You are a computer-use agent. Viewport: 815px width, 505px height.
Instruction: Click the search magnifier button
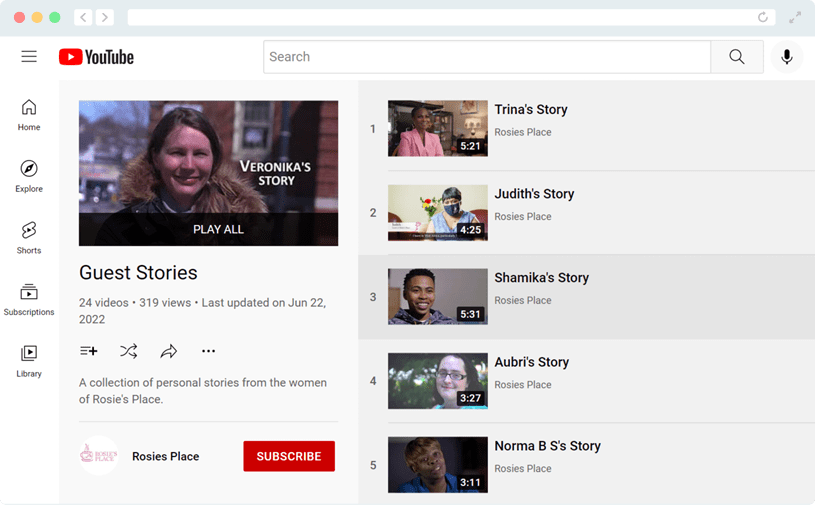click(736, 57)
